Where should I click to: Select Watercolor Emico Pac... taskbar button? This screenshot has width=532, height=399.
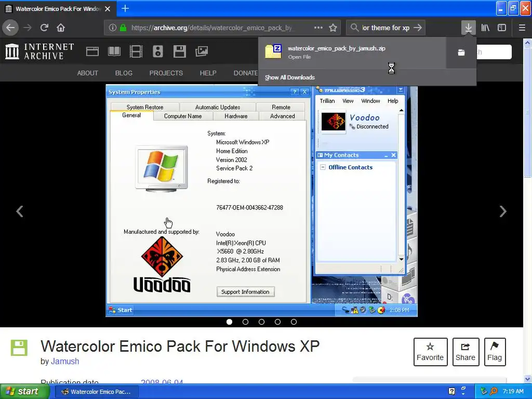coord(96,392)
